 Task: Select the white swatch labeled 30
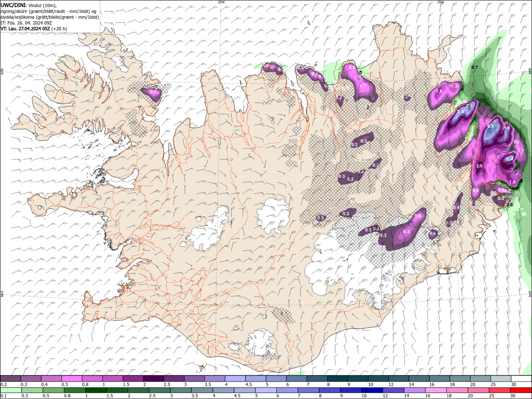point(521,379)
